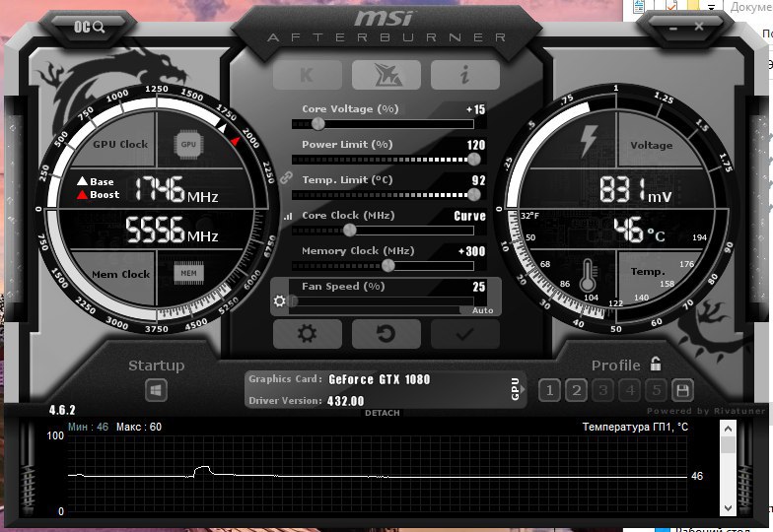Click the monitor graph scroll down arrow
Screen dimensions: 773x532
728,508
